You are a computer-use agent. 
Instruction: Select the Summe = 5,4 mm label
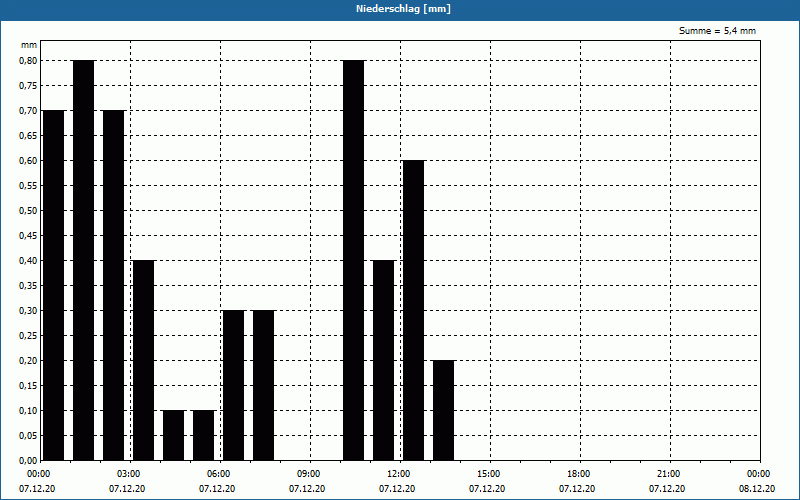[717, 31]
